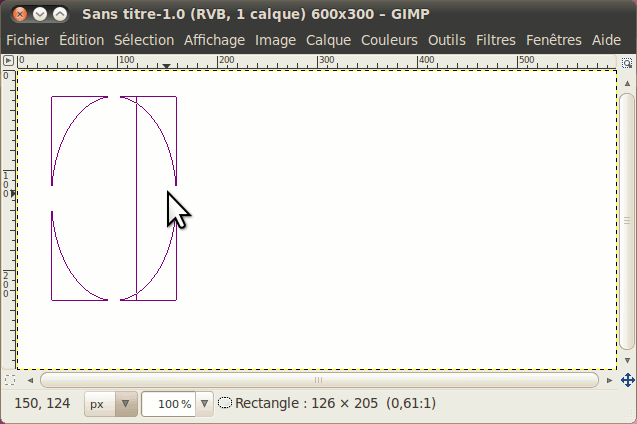Open the px unit dropdown

click(x=110, y=404)
